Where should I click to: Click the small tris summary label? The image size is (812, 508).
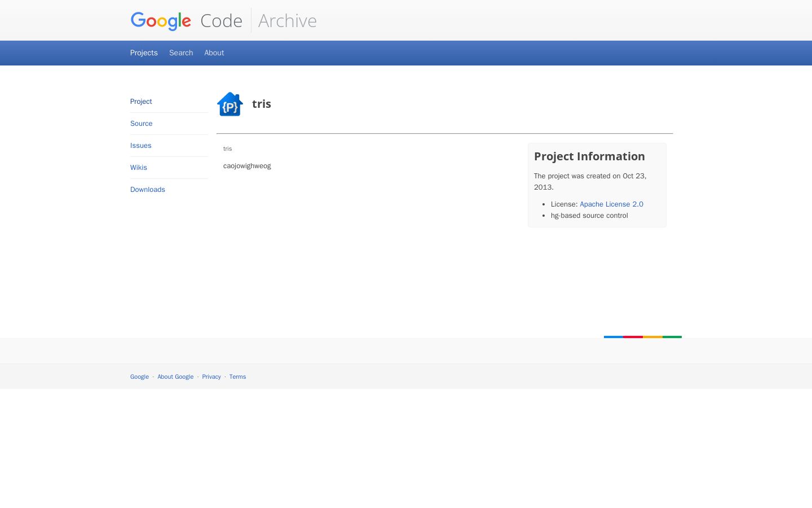tap(227, 149)
